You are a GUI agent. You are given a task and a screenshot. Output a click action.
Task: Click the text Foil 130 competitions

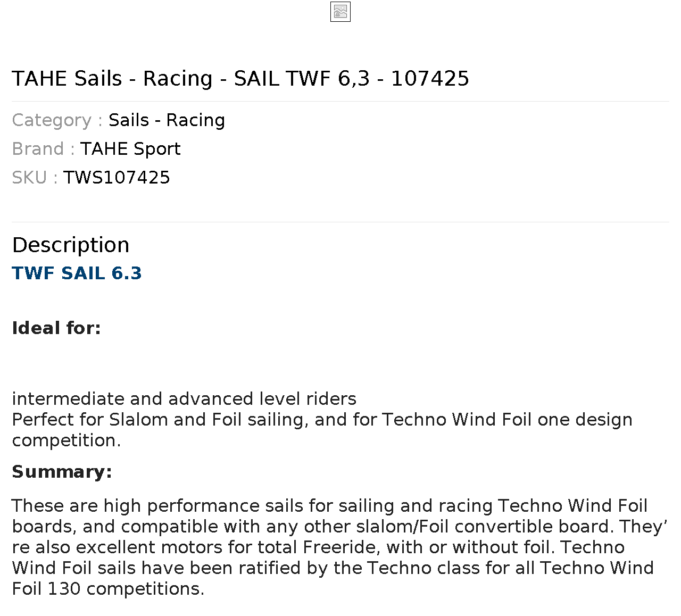[108, 589]
